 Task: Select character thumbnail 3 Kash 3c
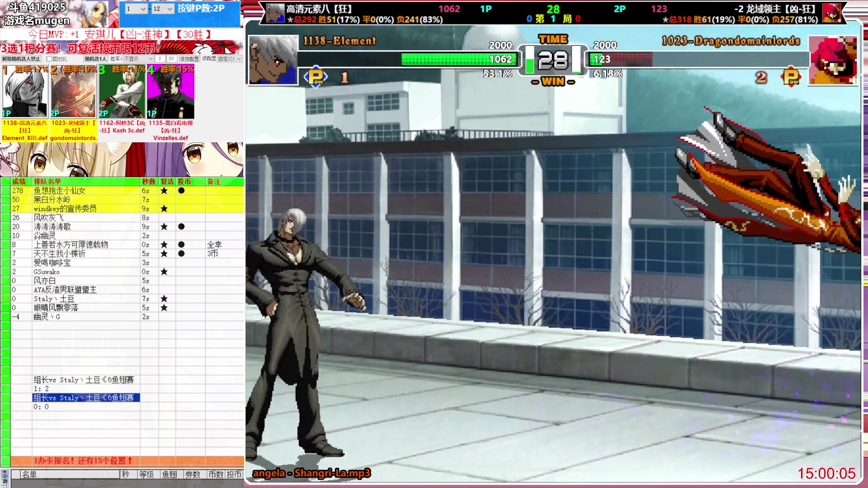coord(122,92)
